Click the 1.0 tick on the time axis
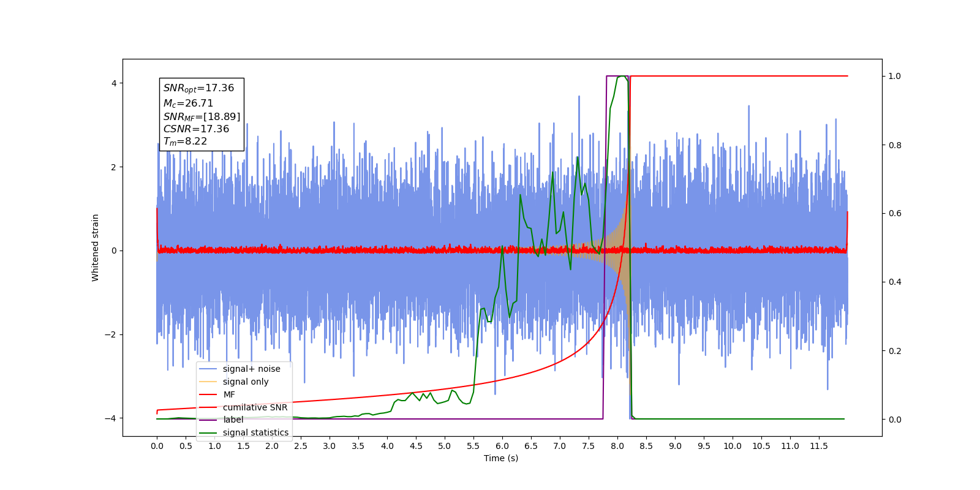980x490 pixels. click(x=214, y=446)
